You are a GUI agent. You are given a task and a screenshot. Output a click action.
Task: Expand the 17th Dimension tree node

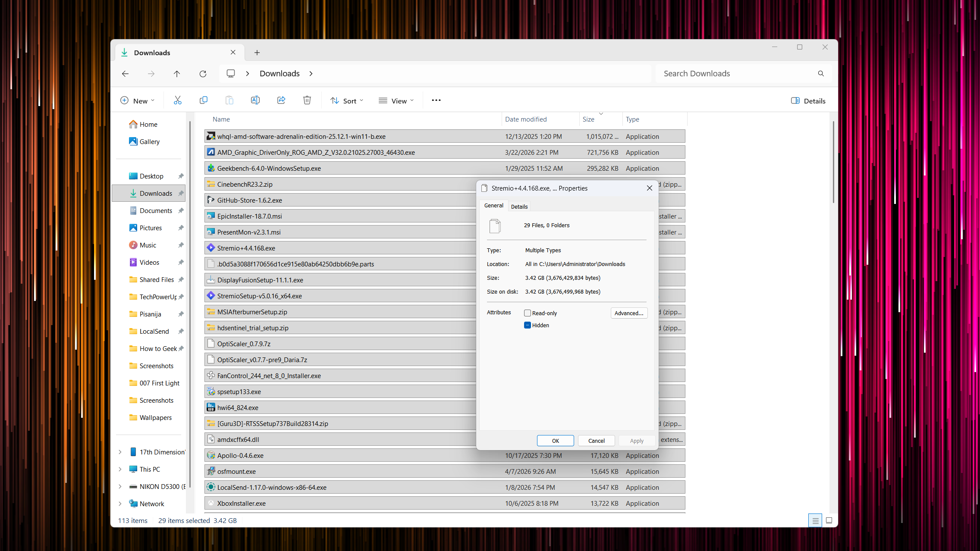click(x=120, y=452)
